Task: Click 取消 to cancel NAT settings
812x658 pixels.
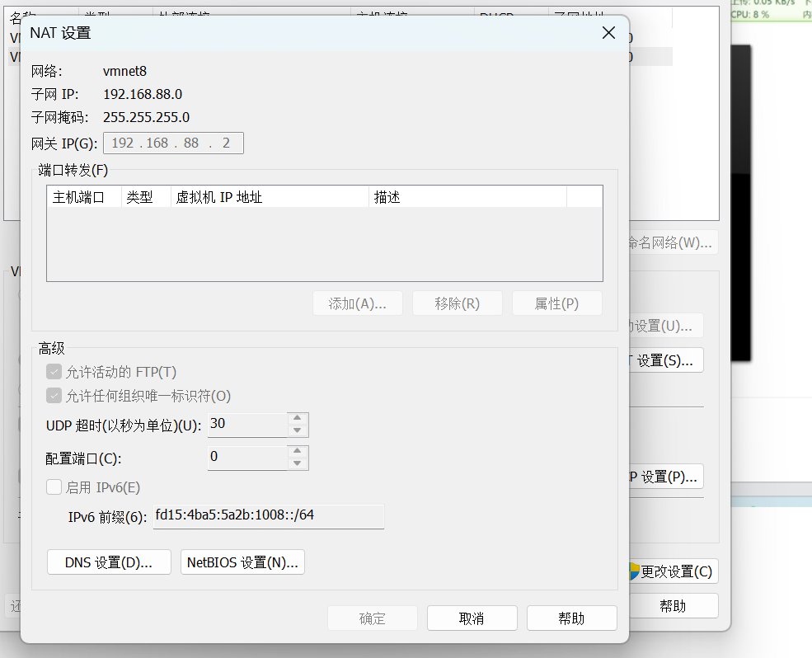Action: (x=472, y=618)
